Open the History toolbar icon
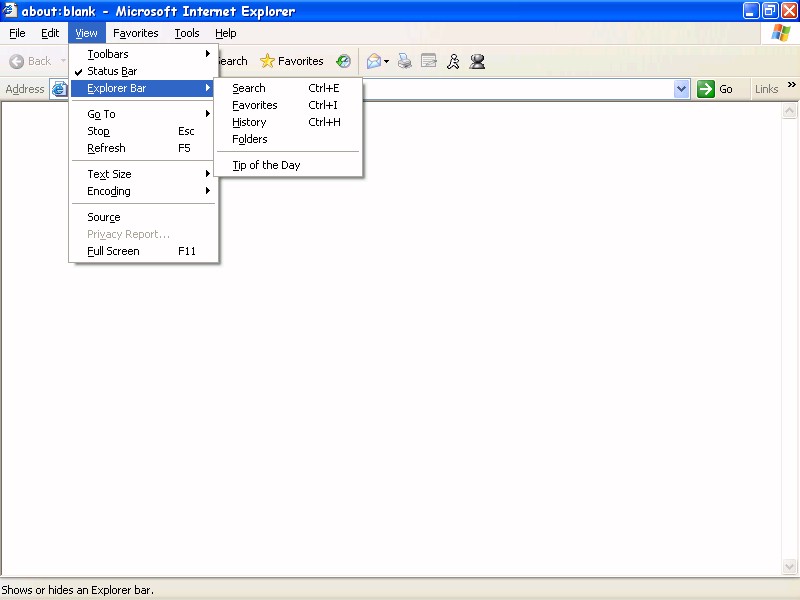Viewport: 800px width, 600px height. tap(343, 61)
